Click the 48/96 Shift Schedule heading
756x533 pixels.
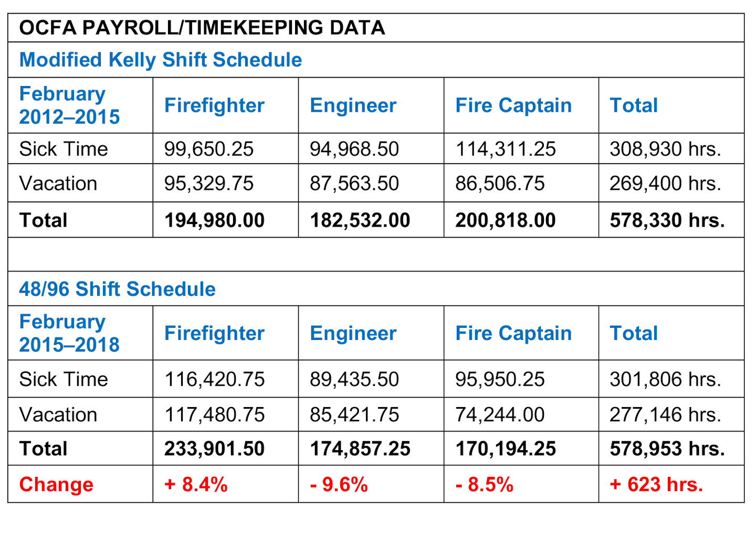click(x=117, y=289)
